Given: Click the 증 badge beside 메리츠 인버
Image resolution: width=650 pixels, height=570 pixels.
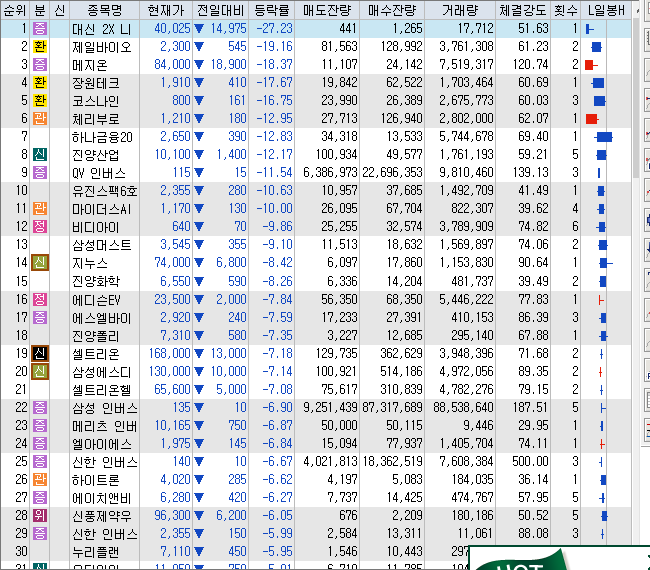Looking at the screenshot, I should coord(40,426).
